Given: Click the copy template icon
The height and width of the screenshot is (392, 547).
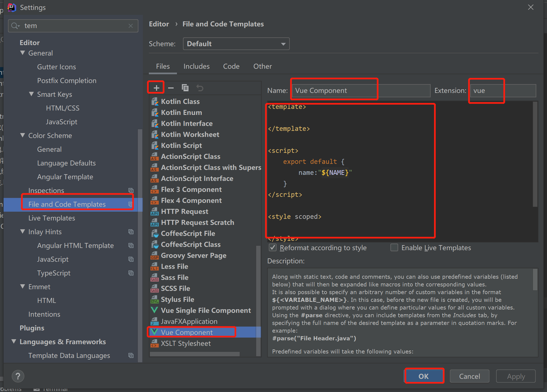Looking at the screenshot, I should pos(185,88).
